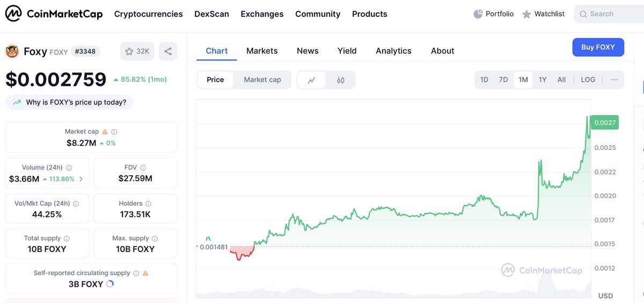Select the Market cap chart toggle
644x303 pixels.
[x=262, y=80]
